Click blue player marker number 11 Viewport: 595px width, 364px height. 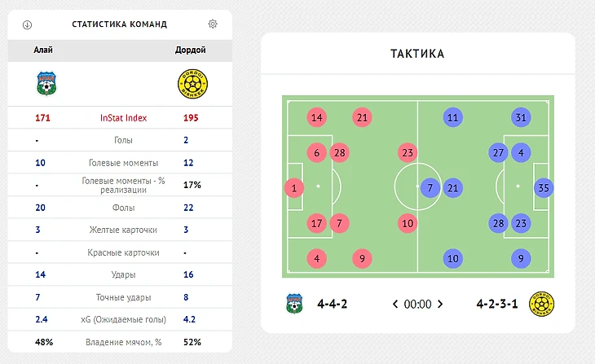click(x=454, y=117)
